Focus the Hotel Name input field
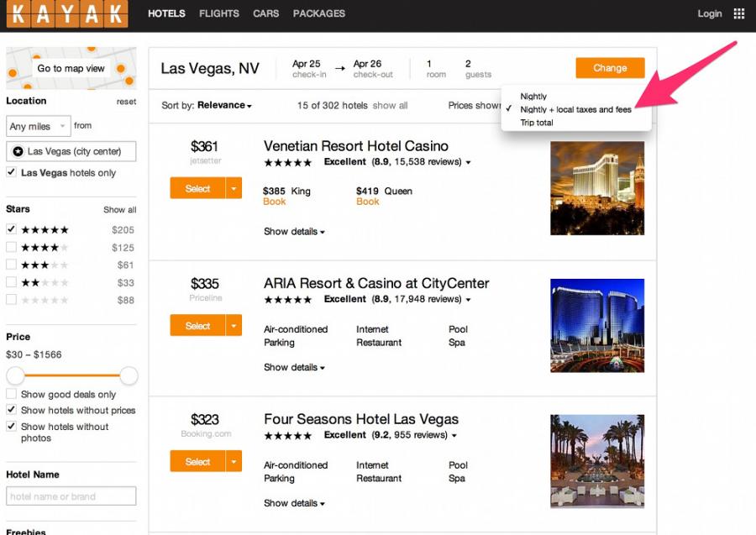The image size is (756, 535). pos(71,496)
